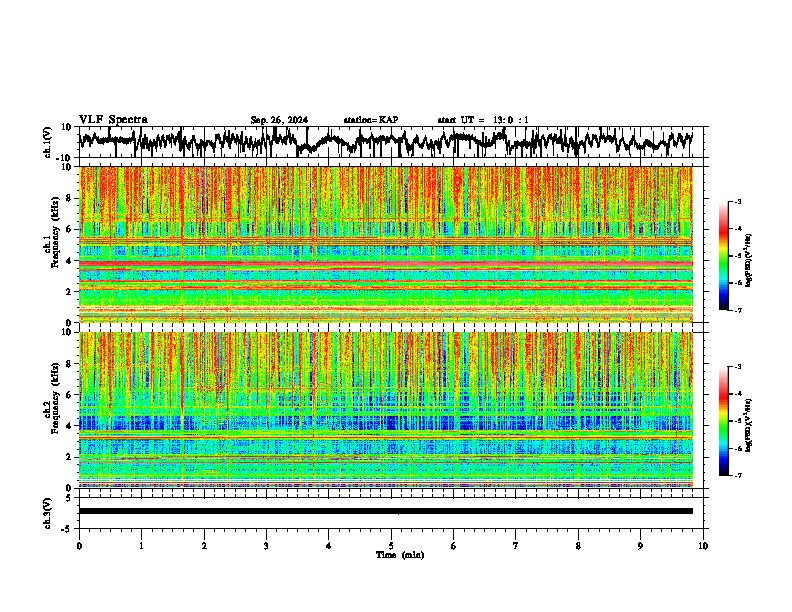The height and width of the screenshot is (612, 792).
Task: Click time axis tick label "7"
Action: (516, 546)
